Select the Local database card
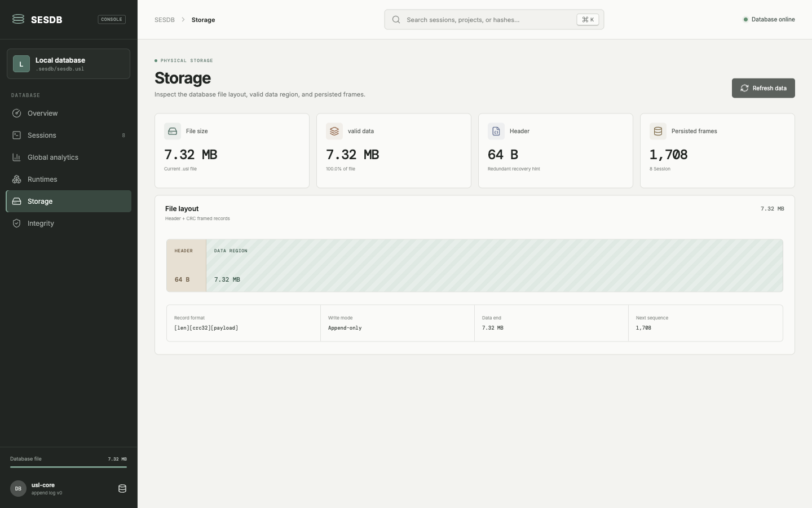 pyautogui.click(x=68, y=64)
